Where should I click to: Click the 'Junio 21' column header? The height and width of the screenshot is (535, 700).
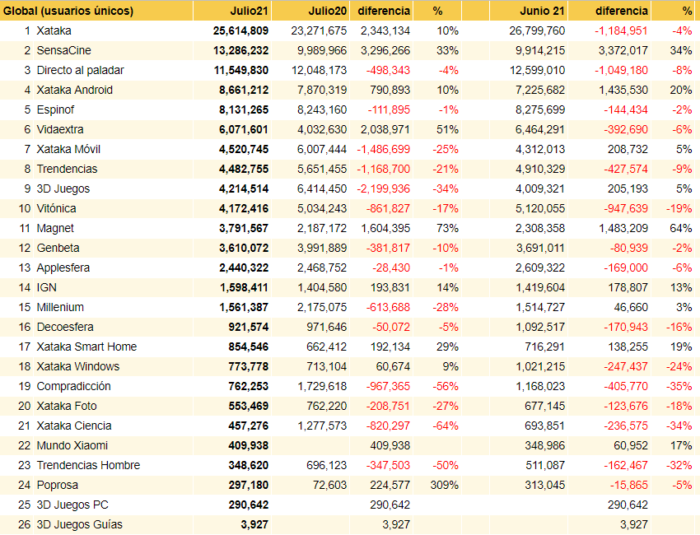point(542,11)
